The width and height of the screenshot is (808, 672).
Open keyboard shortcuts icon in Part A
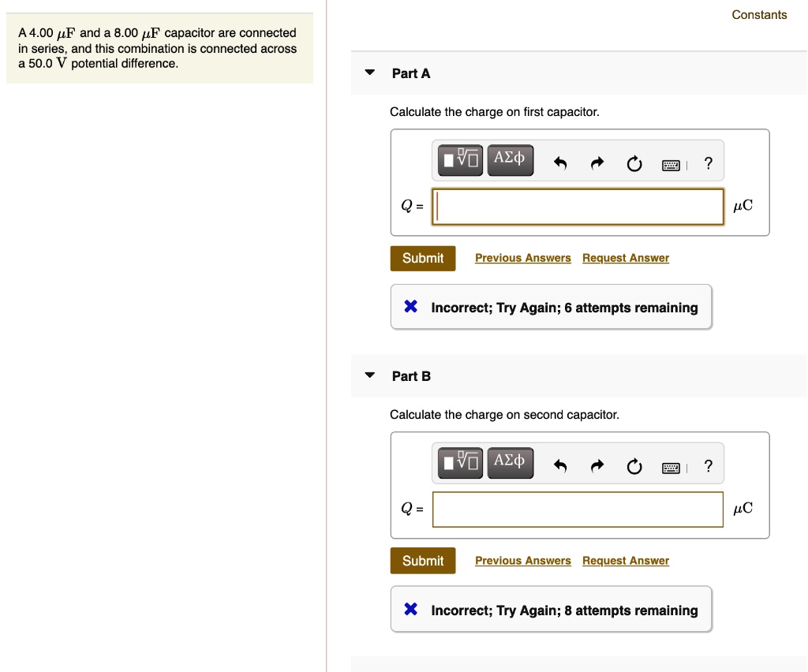671,165
